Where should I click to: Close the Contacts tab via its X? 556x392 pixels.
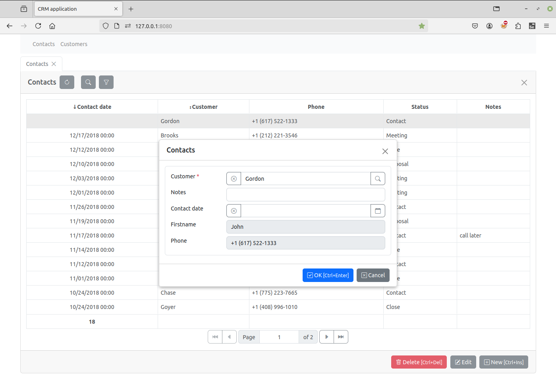tap(54, 64)
